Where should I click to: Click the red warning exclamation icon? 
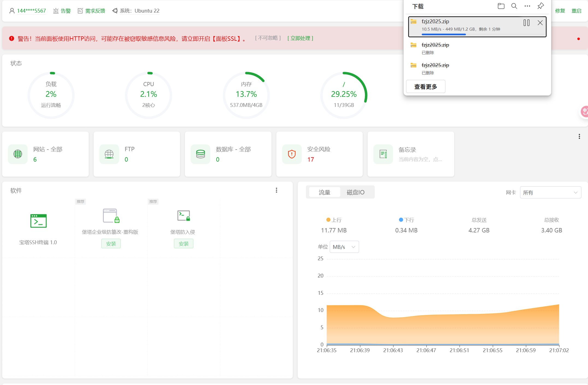[11, 39]
